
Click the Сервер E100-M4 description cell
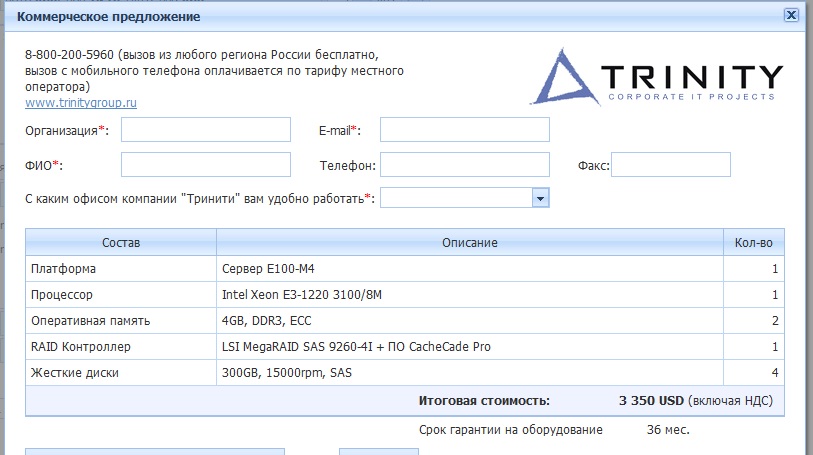(x=268, y=269)
